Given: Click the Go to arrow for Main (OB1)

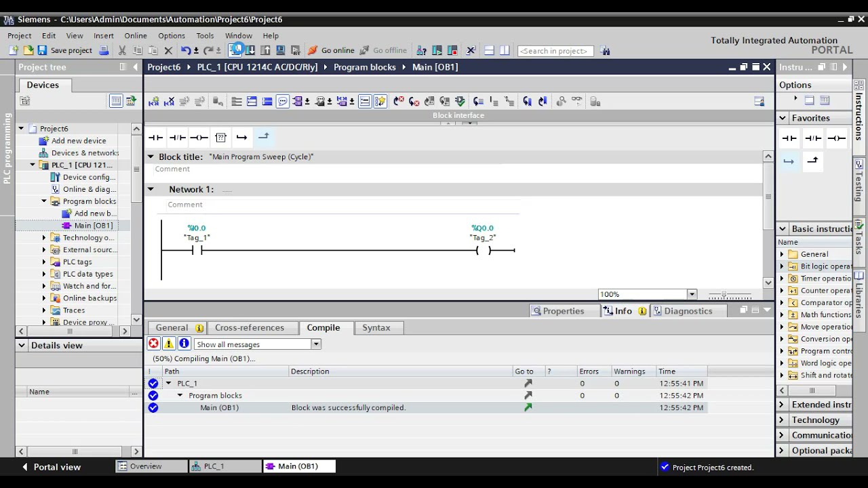Looking at the screenshot, I should pos(528,407).
